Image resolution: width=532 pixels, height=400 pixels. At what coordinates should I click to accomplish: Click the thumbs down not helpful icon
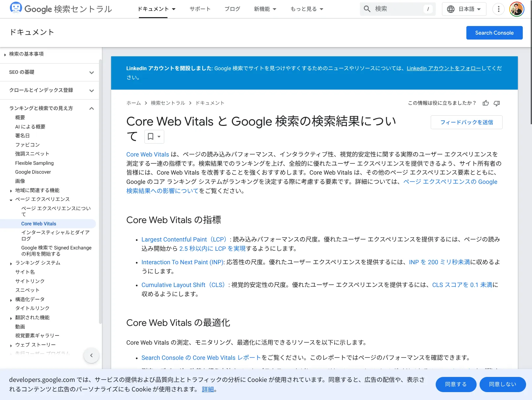tap(497, 103)
